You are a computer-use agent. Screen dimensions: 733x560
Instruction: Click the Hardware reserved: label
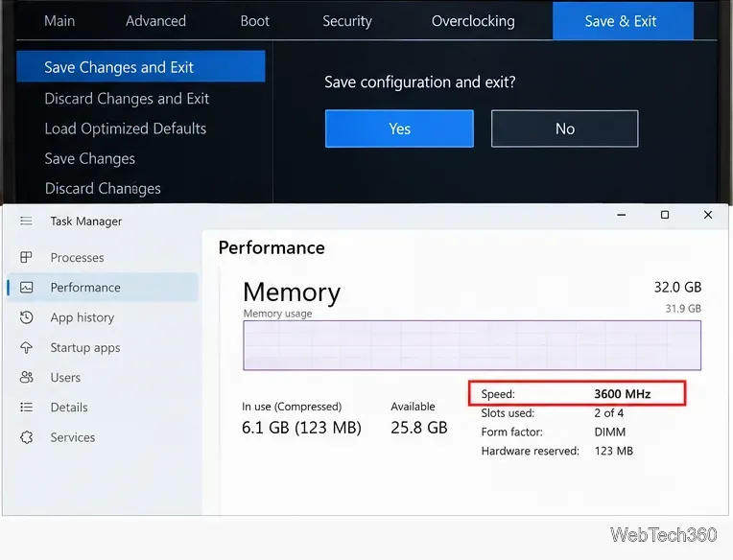[x=531, y=451]
